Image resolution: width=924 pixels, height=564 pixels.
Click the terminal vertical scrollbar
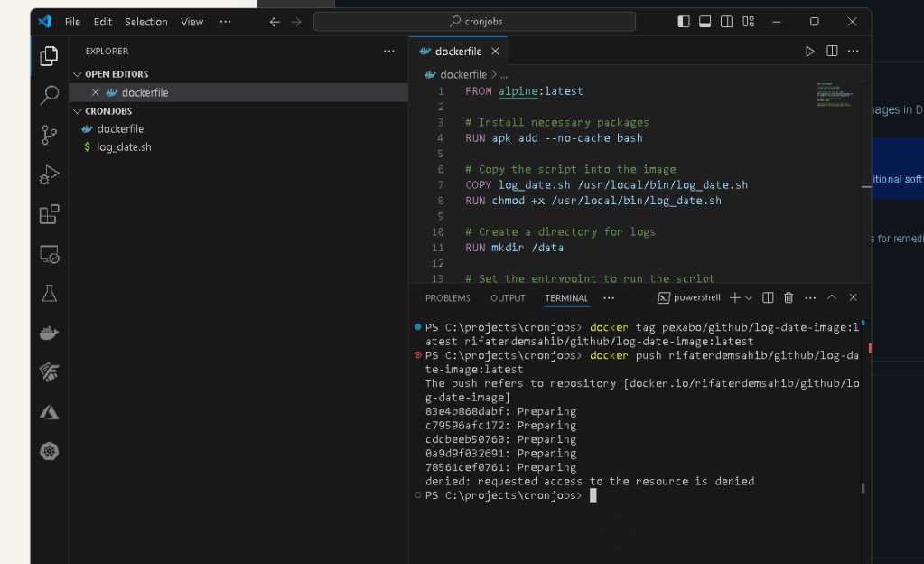[x=863, y=488]
